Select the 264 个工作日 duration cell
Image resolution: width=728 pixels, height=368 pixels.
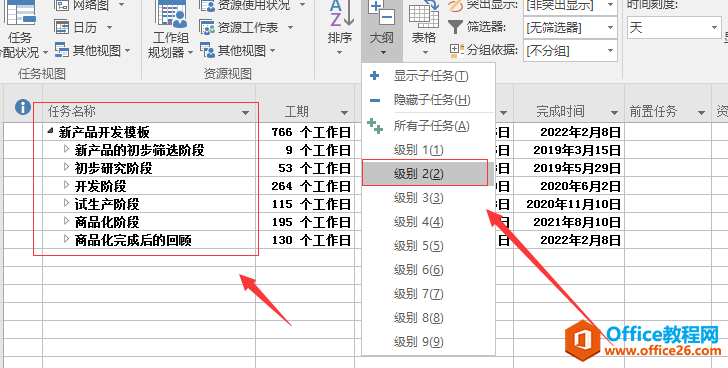click(305, 186)
